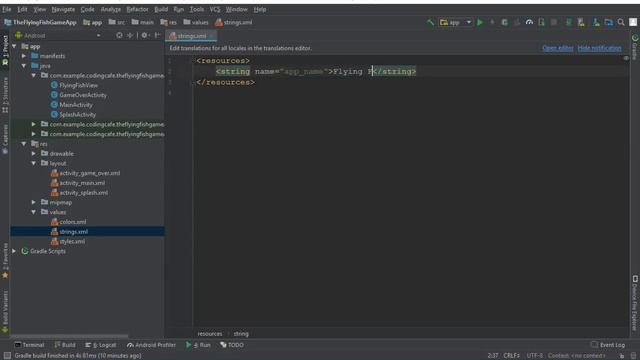Open the File menu
Screen dimensions: 640x360
(x=7, y=9)
